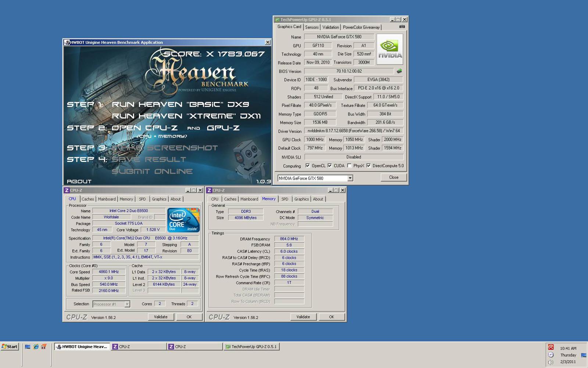Click OK in right CPU-Z window
The image size is (588, 368).
[x=331, y=317]
